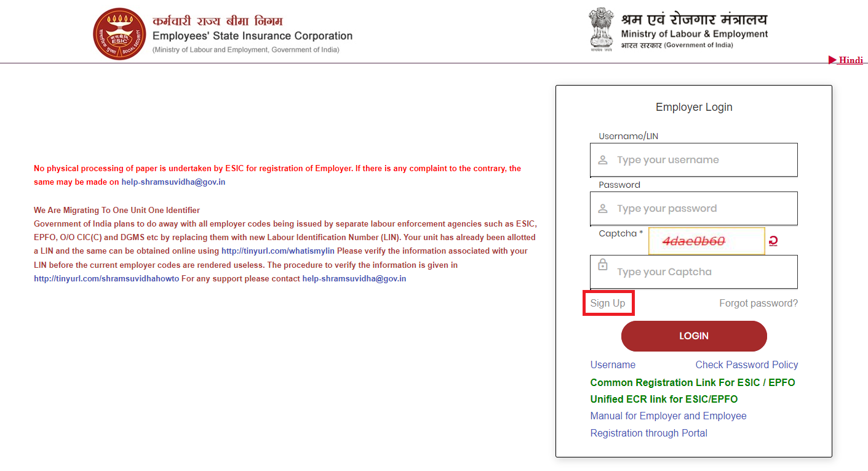Screen dimensions: 868x471
Task: Click the lock icon in captcha field
Action: pyautogui.click(x=603, y=265)
